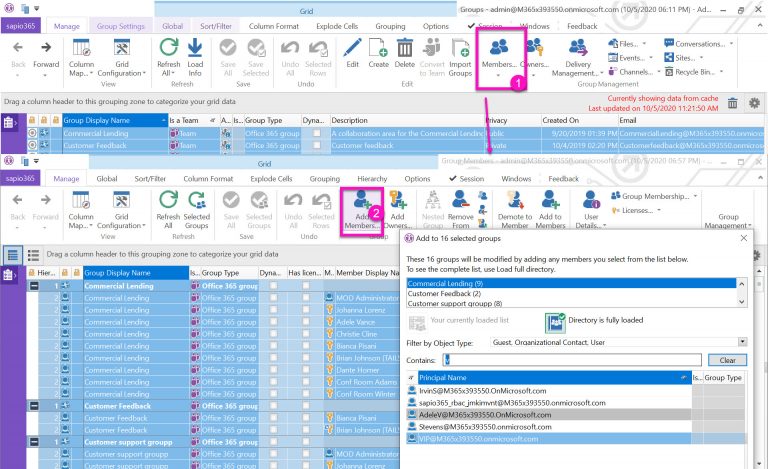
Task: Click the Directory is fully loaded icon
Action: [x=555, y=321]
